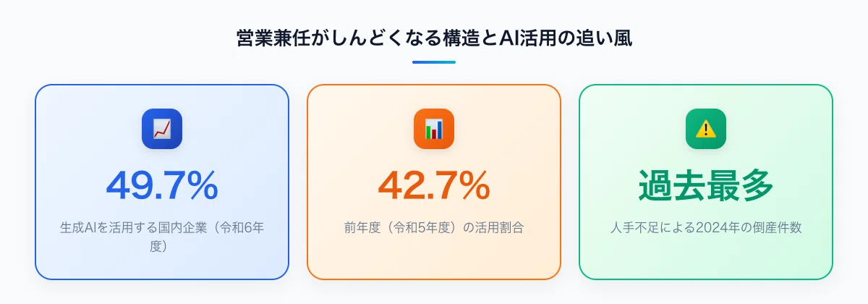
Task: Select the 49.7% statistic figure
Action: point(162,186)
